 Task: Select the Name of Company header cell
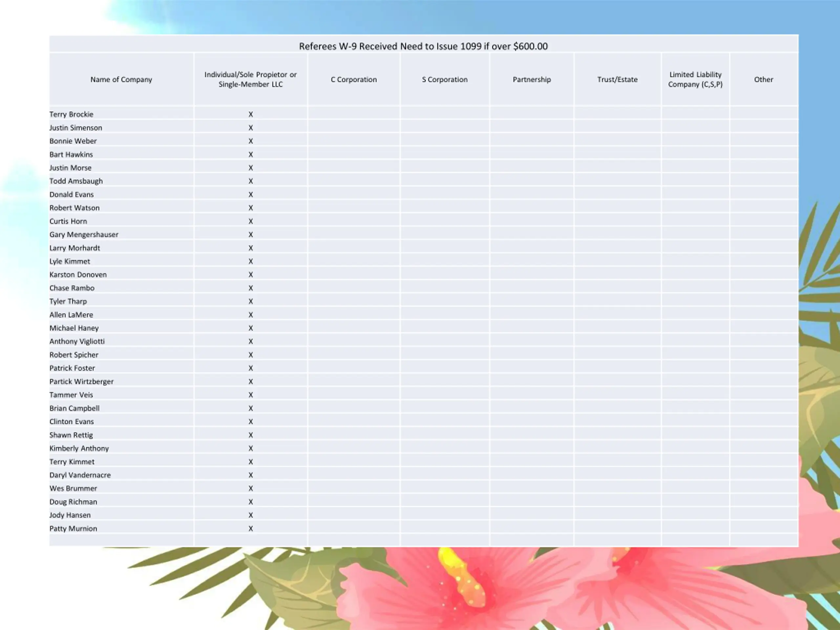click(121, 79)
